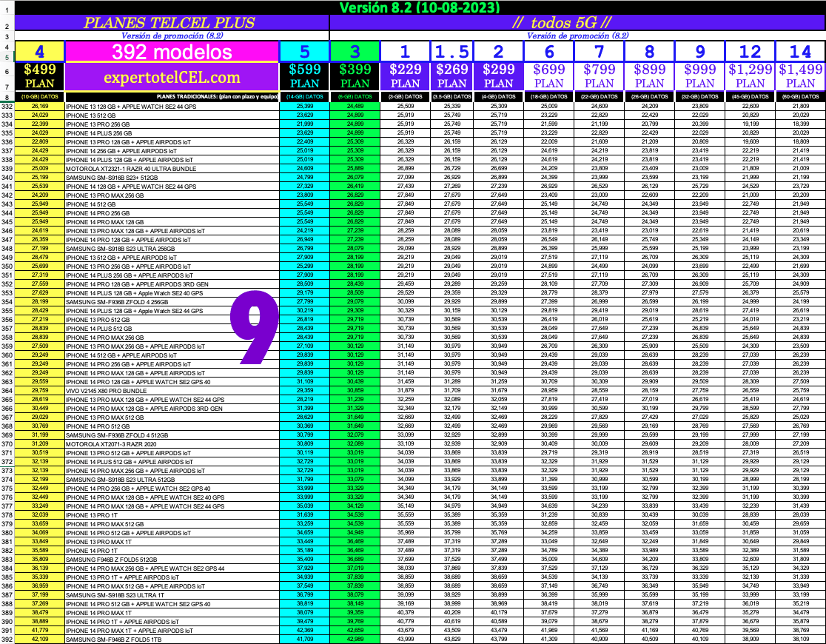Click the "SAMSUNG F946B Z FOLD5 512GB" cell
The image size is (826, 644).
point(172,559)
